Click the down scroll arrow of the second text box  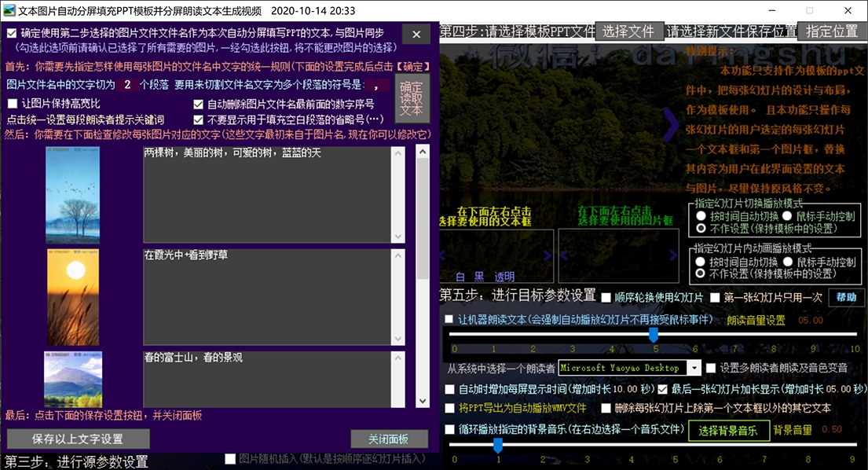397,339
